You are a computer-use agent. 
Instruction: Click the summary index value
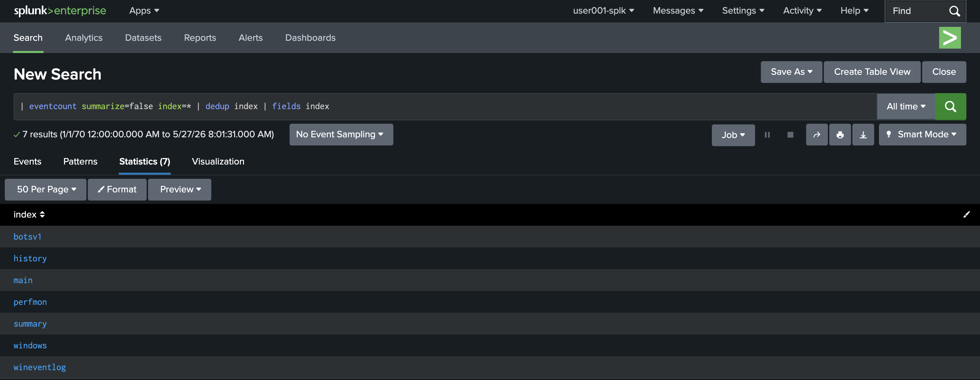[30, 324]
